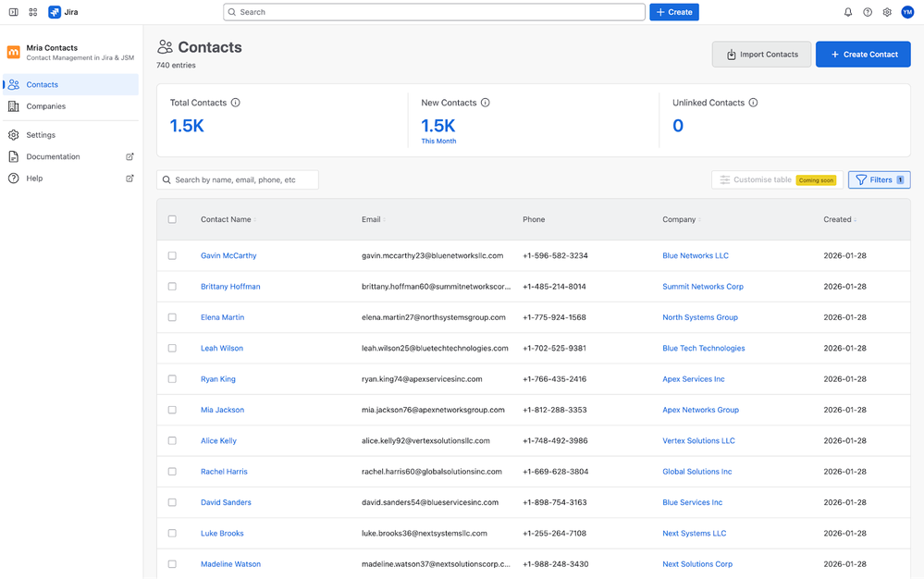Sort the table by Created column
Viewport: 924px width, 579px height.
click(x=840, y=219)
